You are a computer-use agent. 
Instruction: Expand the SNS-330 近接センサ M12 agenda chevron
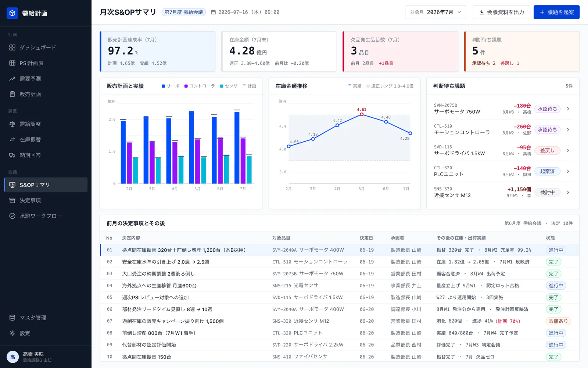[x=568, y=192]
